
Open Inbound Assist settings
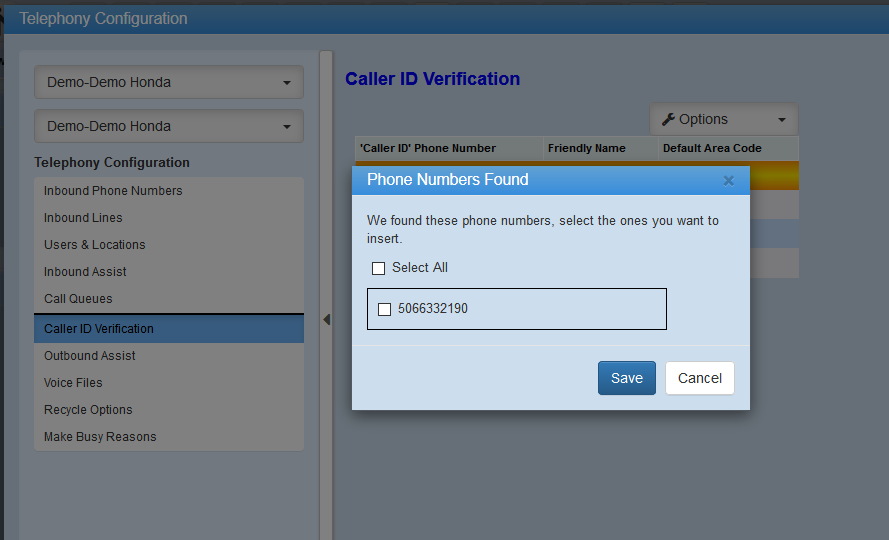pos(85,272)
